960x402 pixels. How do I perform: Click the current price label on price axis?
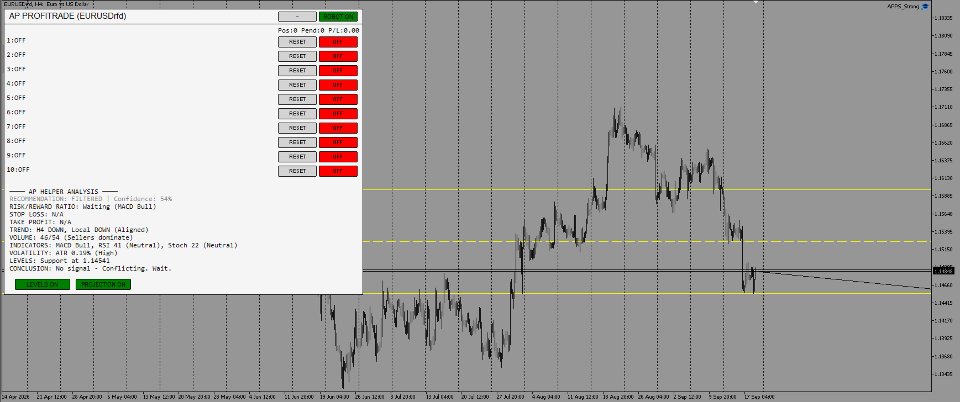945,270
